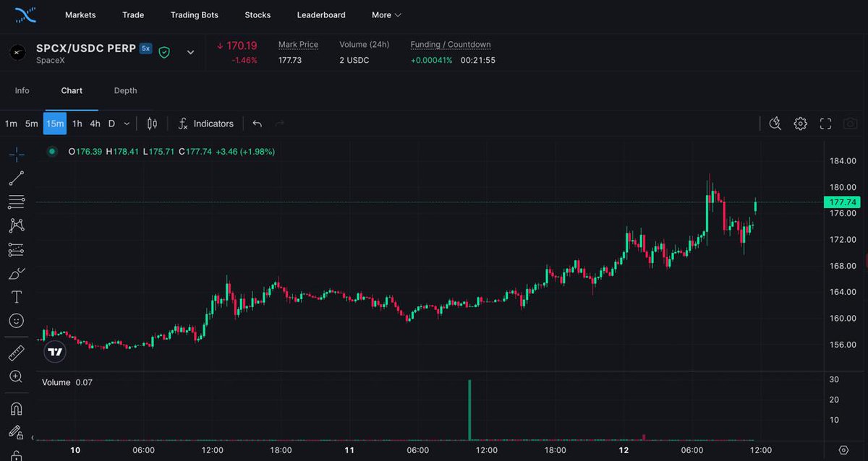The width and height of the screenshot is (868, 461).
Task: Open the horizontal lines and Fibonacci tool
Action: click(16, 202)
